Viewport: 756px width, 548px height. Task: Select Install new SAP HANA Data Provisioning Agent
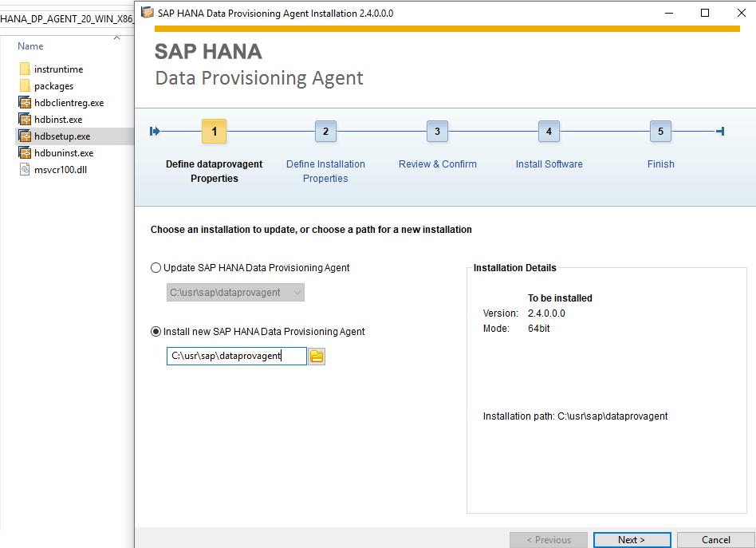coord(156,332)
